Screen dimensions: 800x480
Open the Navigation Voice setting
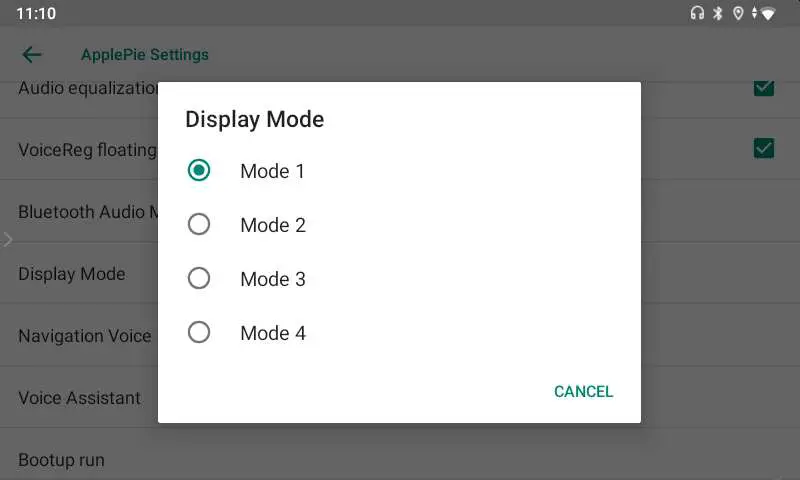(x=85, y=336)
